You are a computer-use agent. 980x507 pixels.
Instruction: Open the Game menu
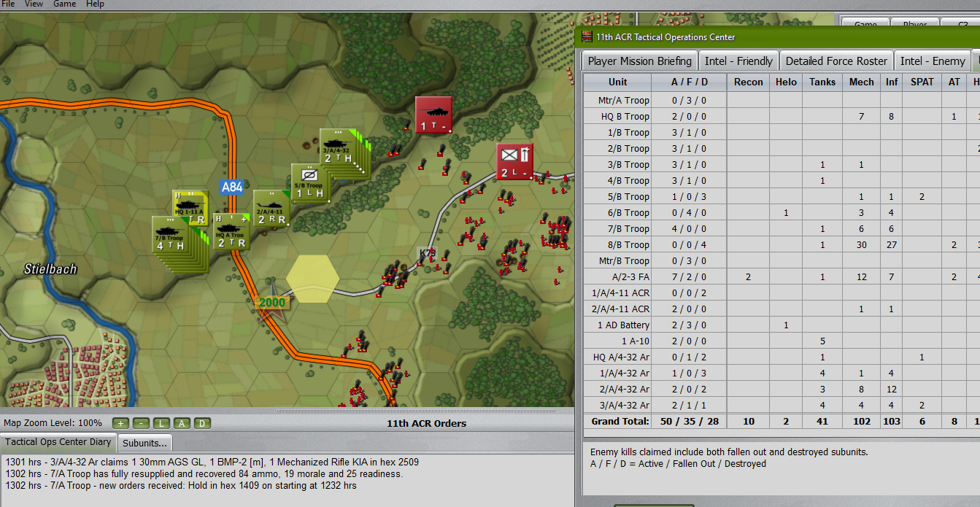tap(64, 4)
